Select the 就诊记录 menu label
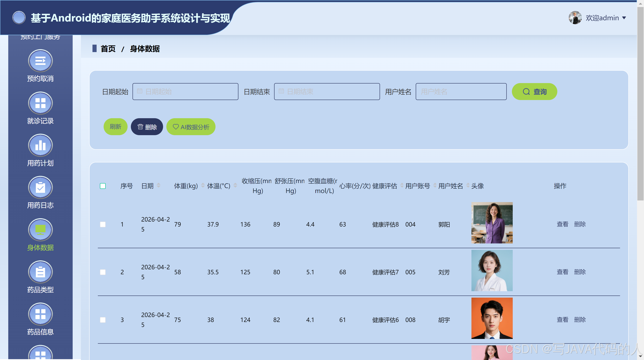 40,121
